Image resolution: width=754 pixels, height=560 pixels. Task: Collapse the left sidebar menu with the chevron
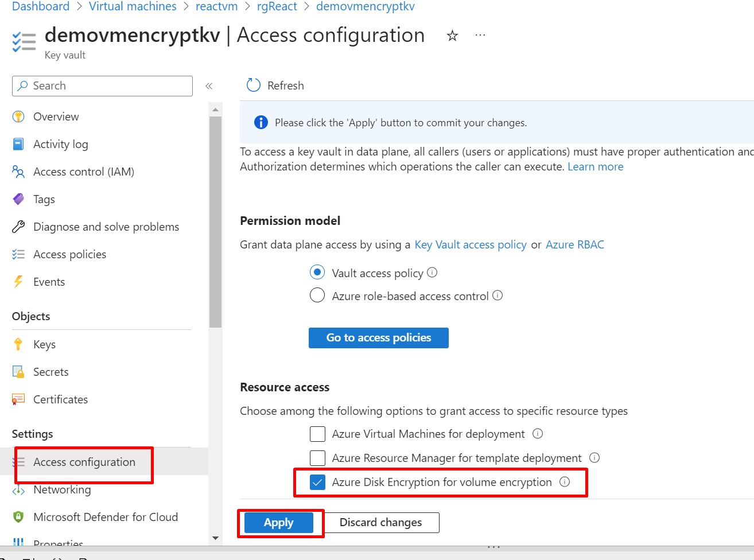pyautogui.click(x=209, y=86)
